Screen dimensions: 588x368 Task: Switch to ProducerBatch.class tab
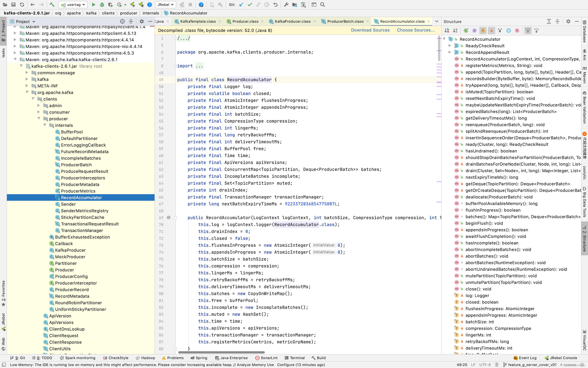click(x=345, y=21)
